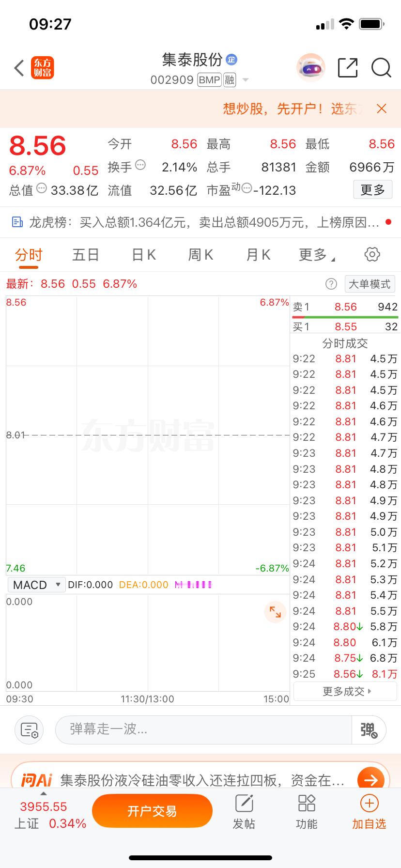Tap the 9:24 trade at 8.75

tap(345, 658)
